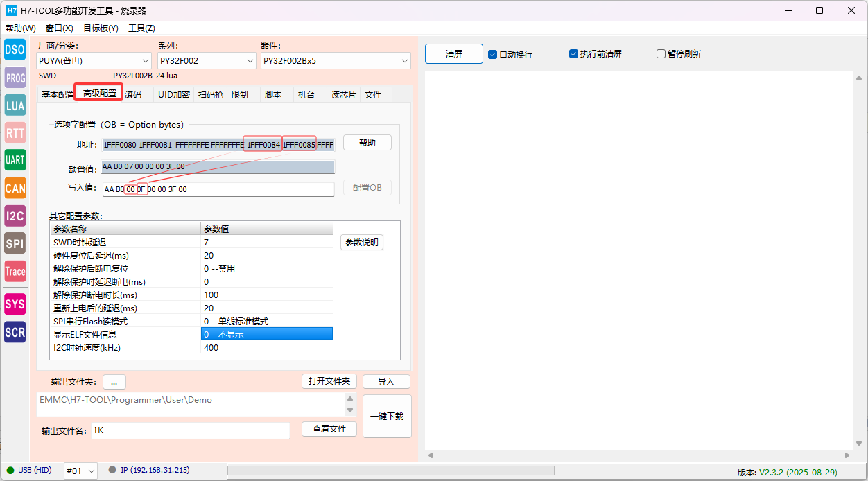Expand the 厂商/分类 PUYA dropdown
The height and width of the screenshot is (481, 868).
click(94, 61)
